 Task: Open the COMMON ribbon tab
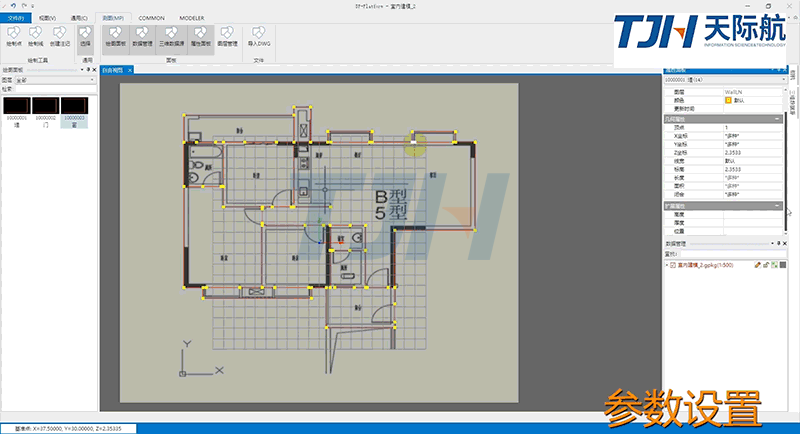click(x=152, y=18)
